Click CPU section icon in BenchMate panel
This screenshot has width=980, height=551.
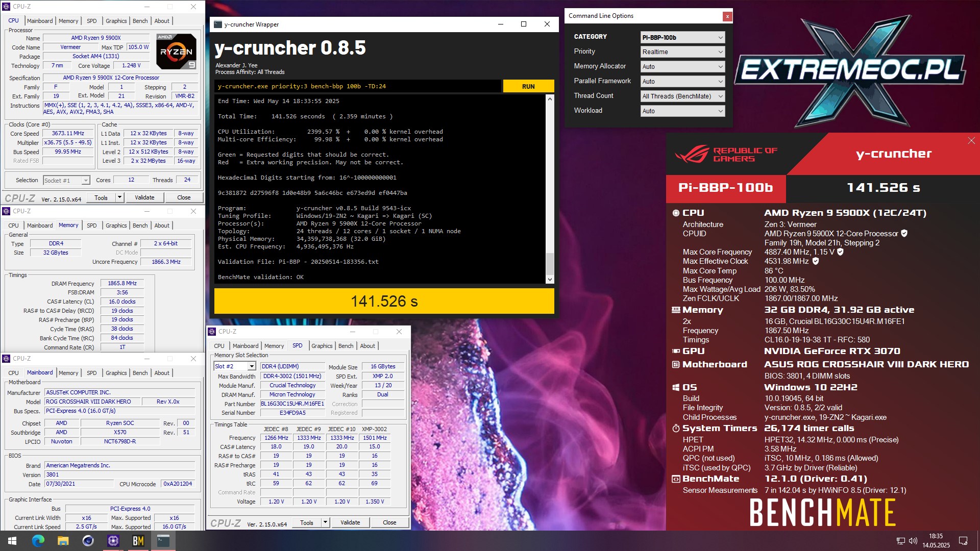[675, 213]
